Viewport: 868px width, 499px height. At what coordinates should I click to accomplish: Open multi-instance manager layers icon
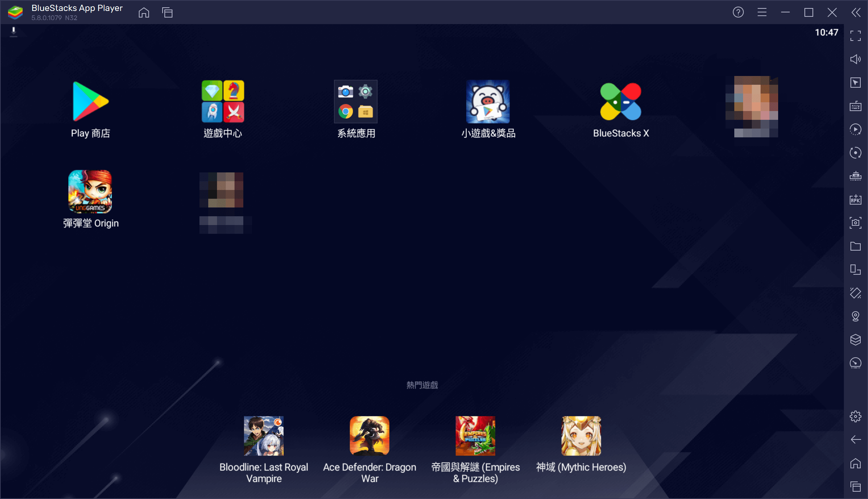click(856, 340)
